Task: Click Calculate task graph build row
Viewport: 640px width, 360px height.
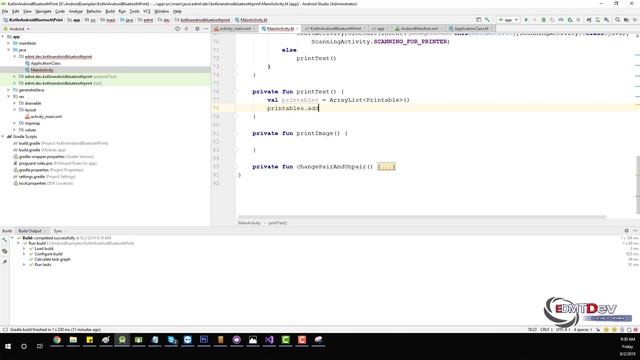Action: (52, 259)
